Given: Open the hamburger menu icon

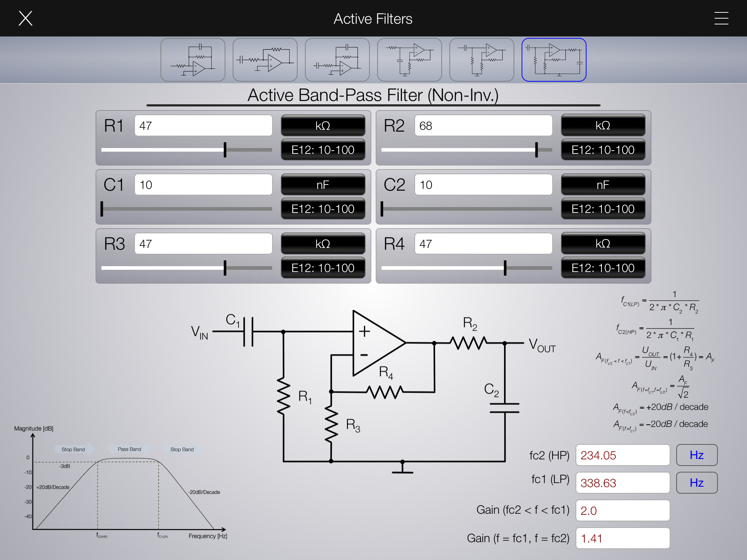Looking at the screenshot, I should (721, 18).
